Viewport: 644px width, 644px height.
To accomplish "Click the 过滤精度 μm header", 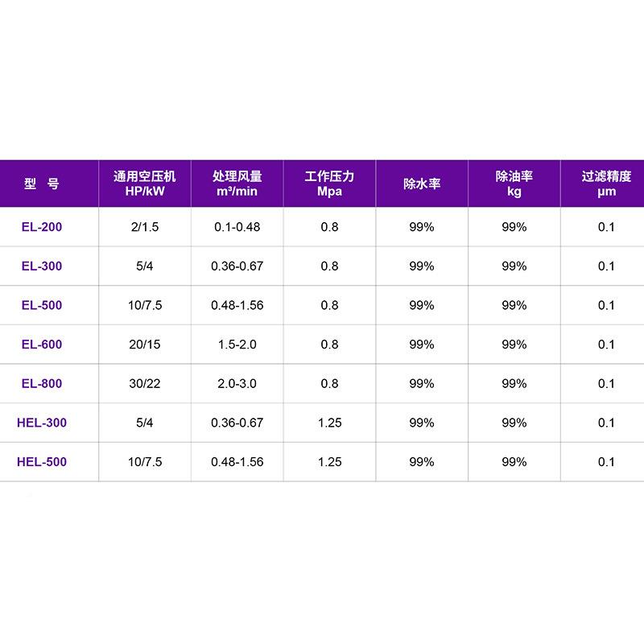I will [606, 184].
